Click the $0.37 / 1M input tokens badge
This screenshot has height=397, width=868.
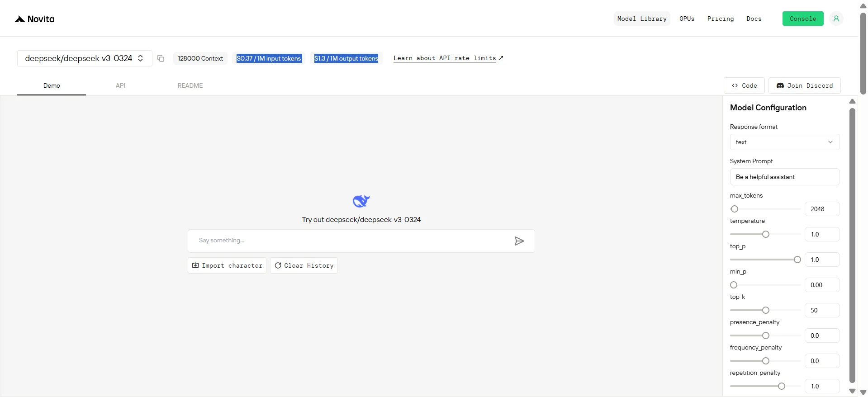(x=269, y=58)
